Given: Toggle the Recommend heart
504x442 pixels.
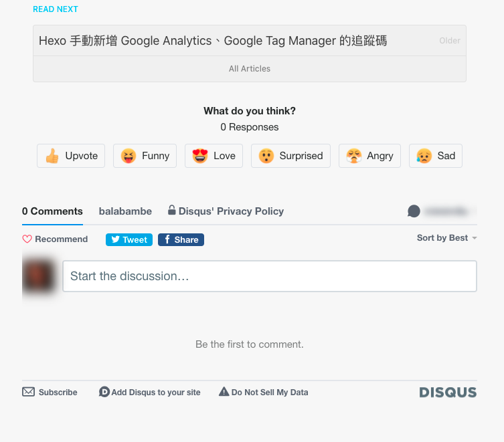Looking at the screenshot, I should coord(55,239).
